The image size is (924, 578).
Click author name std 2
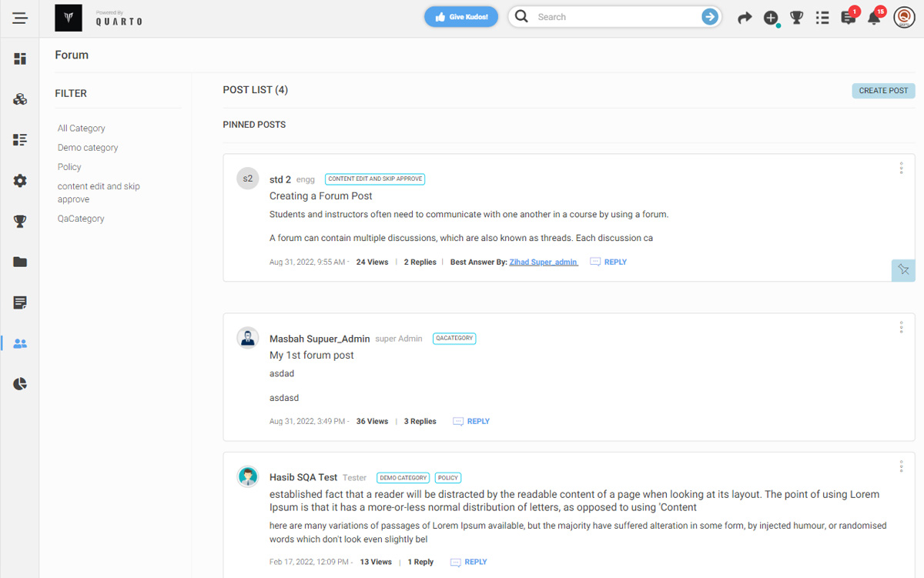pyautogui.click(x=280, y=179)
